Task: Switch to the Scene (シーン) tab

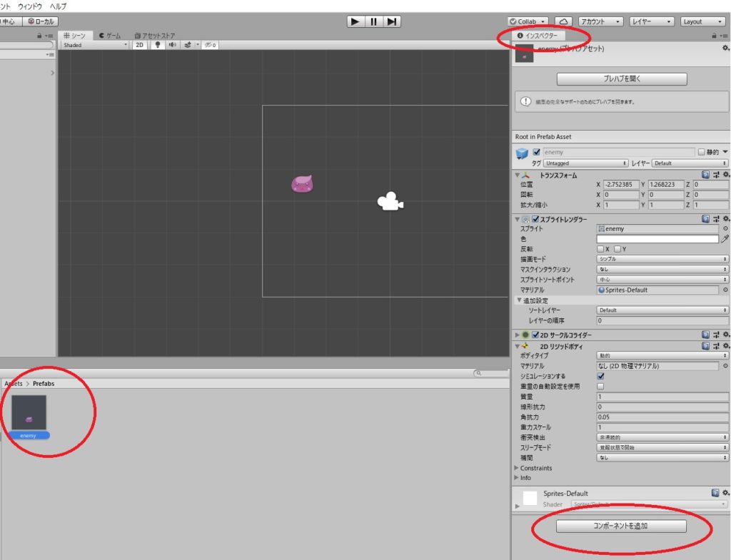Action: (x=75, y=36)
